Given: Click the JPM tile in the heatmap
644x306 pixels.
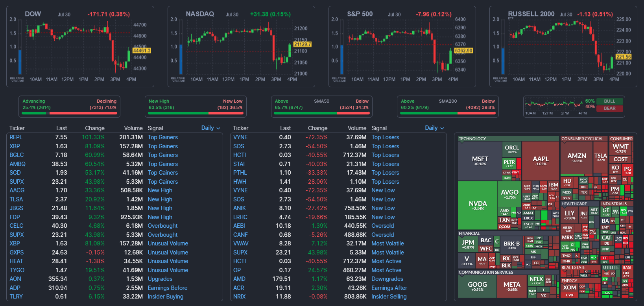Looking at the screenshot, I should click(468, 244).
